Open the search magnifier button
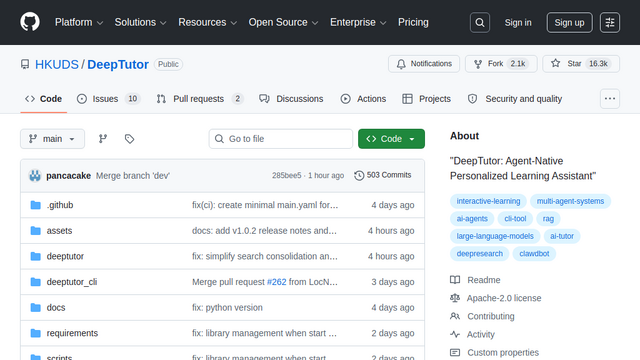The image size is (640, 360). (480, 22)
